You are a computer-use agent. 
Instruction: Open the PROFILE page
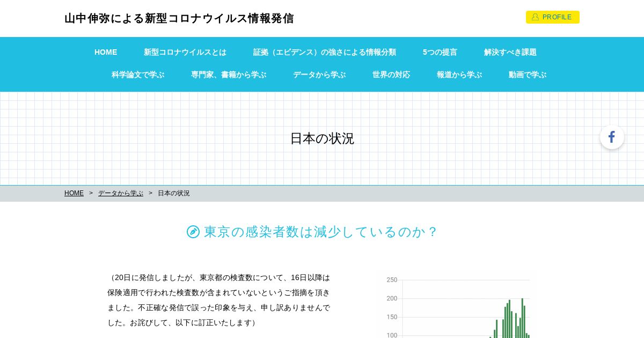coord(553,17)
